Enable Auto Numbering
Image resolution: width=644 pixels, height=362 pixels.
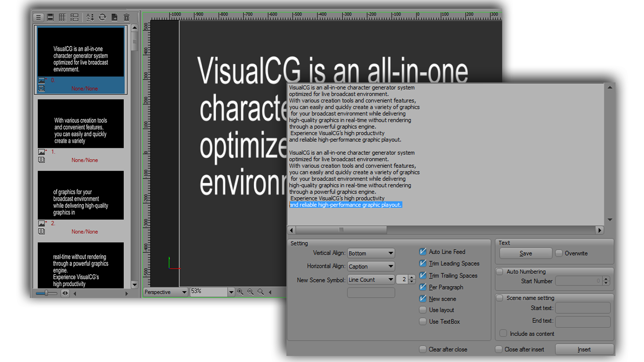[x=500, y=271]
